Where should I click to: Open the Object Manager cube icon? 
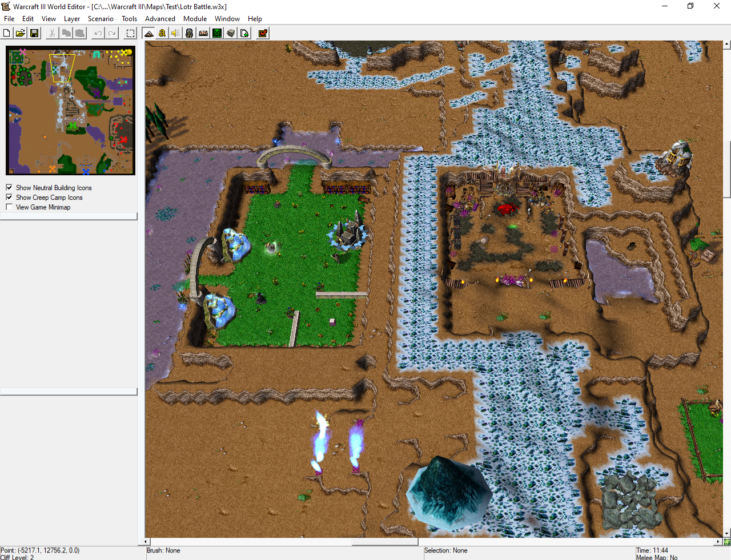231,33
